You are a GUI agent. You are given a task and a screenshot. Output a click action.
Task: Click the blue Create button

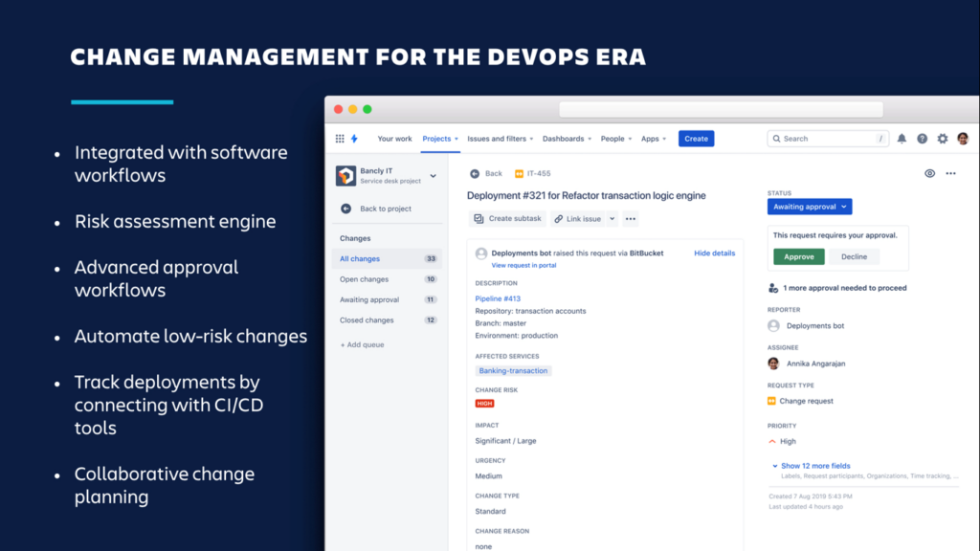click(697, 139)
